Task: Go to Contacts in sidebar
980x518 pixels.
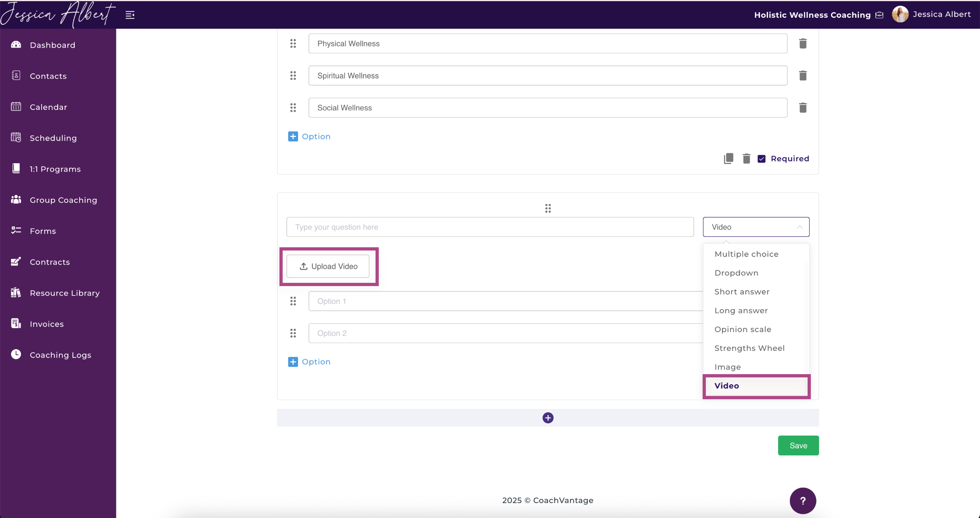Action: point(48,76)
